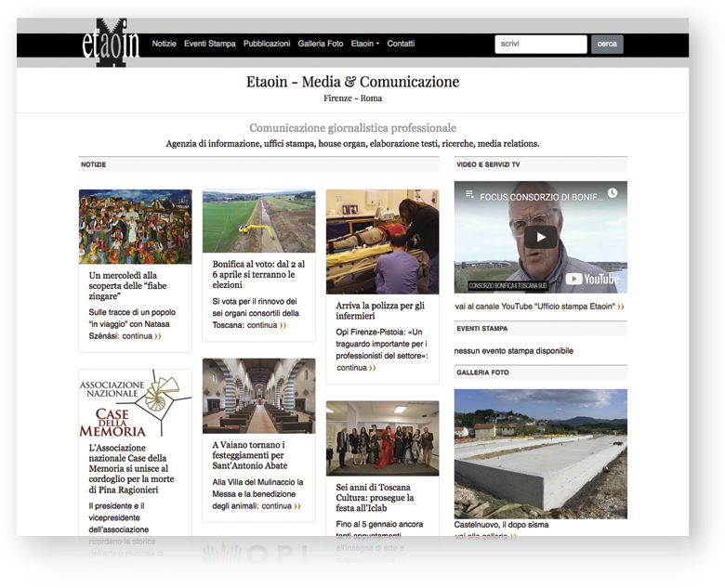Click the YouTube logo on video
725x588 pixels.
[x=592, y=279]
